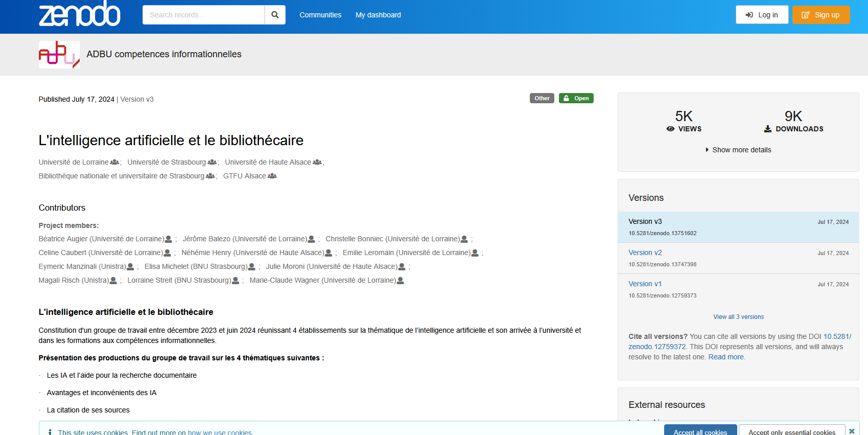This screenshot has height=435, width=868.
Task: Click the External resources heading
Action: click(x=667, y=405)
